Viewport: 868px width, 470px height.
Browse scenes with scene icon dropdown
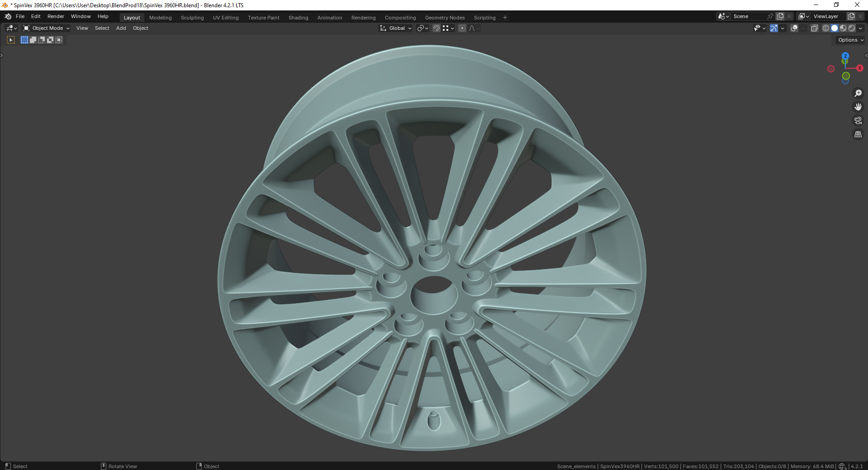[723, 16]
